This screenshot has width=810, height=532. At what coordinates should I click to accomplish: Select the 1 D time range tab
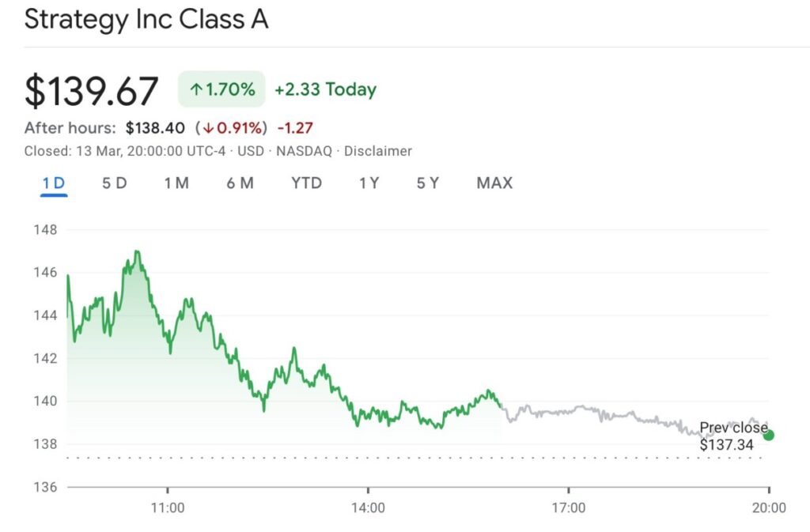click(54, 183)
